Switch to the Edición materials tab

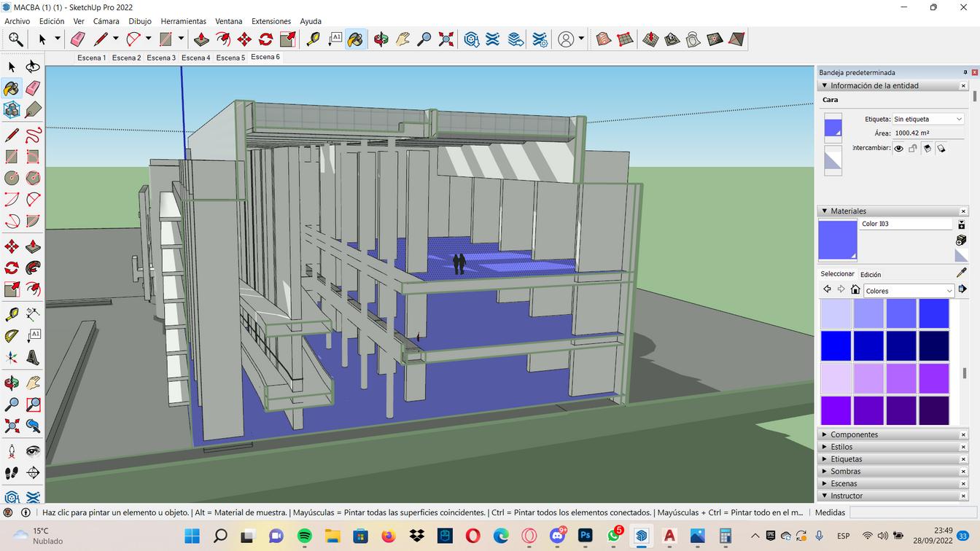[870, 275]
